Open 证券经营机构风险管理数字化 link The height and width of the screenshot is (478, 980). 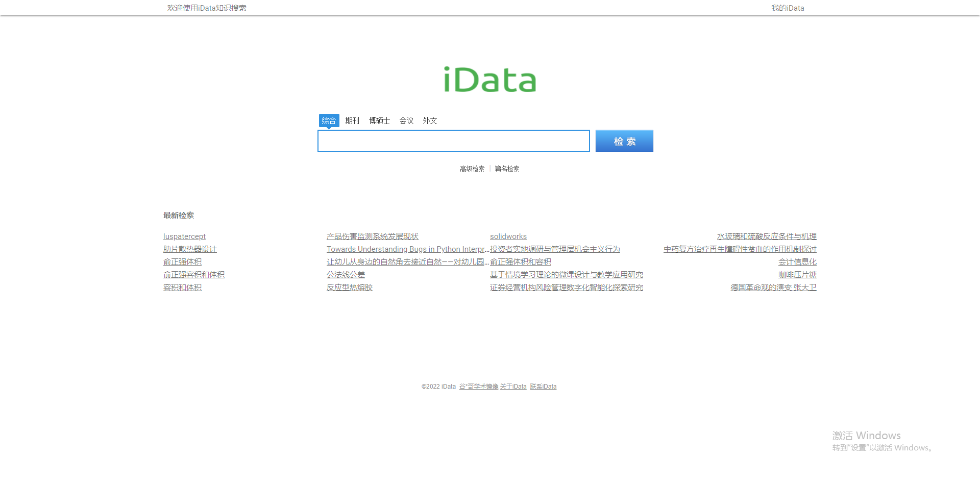coord(567,288)
